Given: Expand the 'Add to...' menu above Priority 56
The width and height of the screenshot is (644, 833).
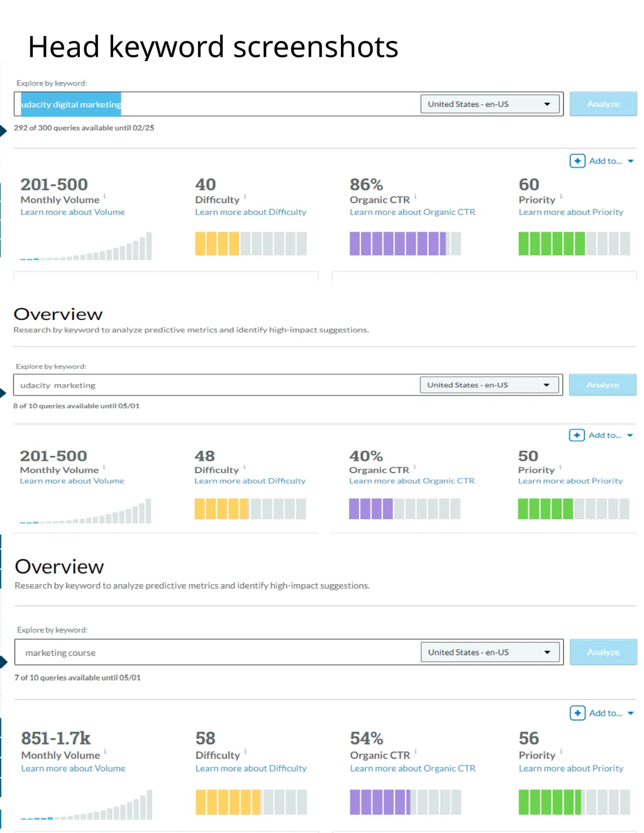Looking at the screenshot, I should (611, 713).
